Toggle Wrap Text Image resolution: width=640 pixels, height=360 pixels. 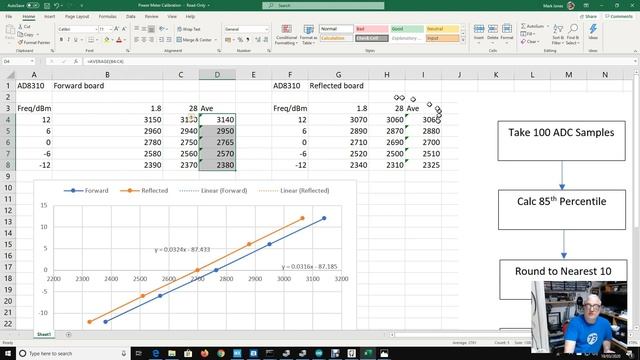point(189,29)
